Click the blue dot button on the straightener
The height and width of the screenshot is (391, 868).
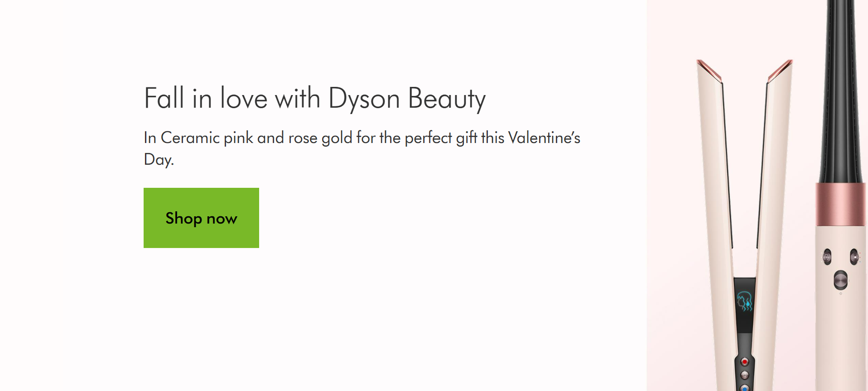pyautogui.click(x=744, y=388)
